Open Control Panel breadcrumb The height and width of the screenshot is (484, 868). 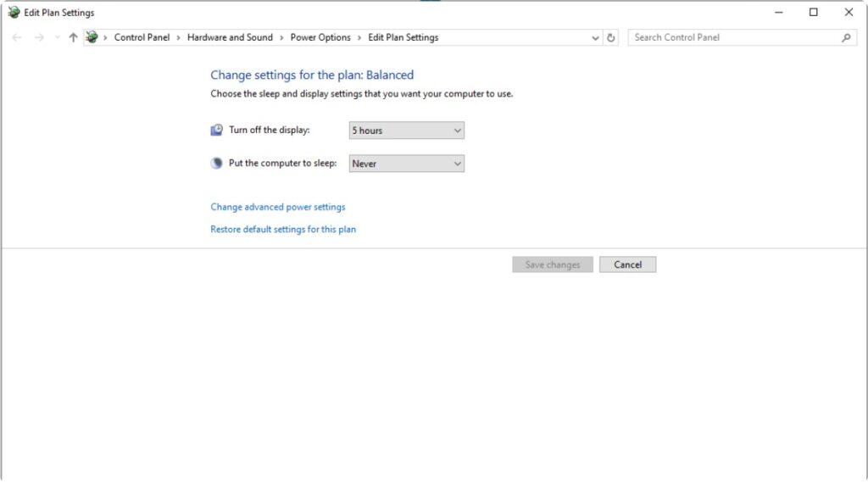coord(142,37)
